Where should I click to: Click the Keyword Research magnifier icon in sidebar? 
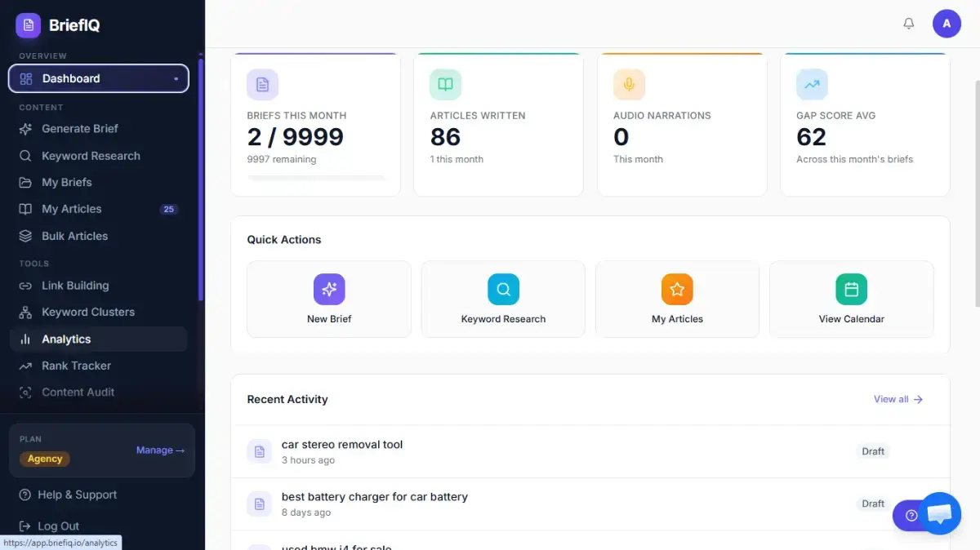coord(26,156)
